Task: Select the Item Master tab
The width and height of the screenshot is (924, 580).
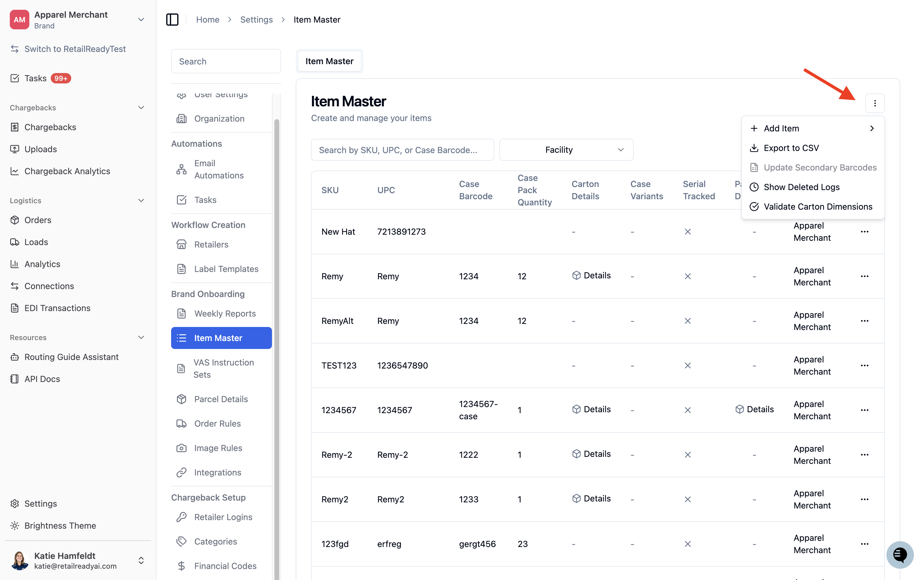Action: 329,61
